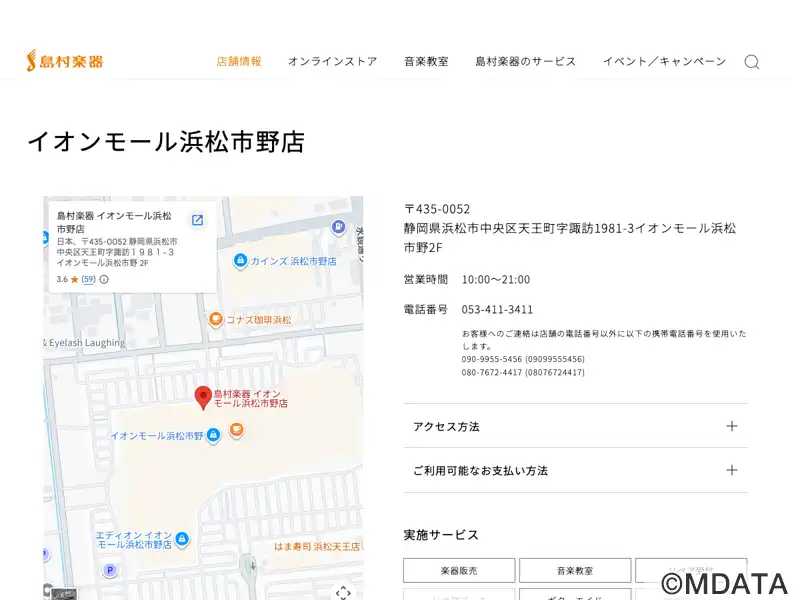
Task: Click the red Shimamura store map pin
Action: tap(203, 397)
